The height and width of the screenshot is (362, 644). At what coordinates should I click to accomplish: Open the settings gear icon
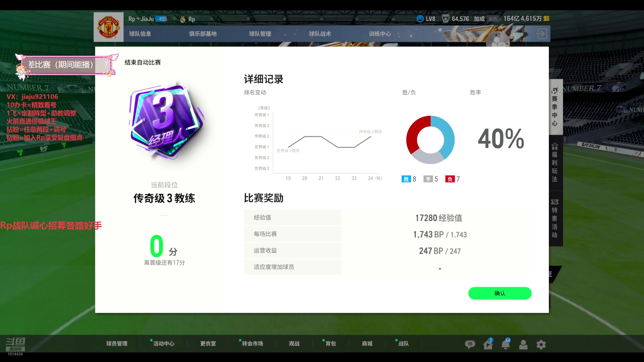541,344
